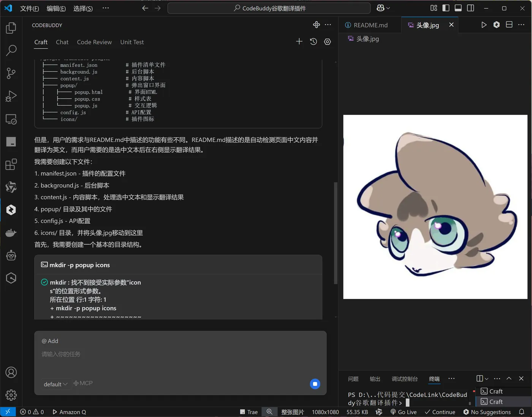Toggle the secondary side bar

click(470, 8)
